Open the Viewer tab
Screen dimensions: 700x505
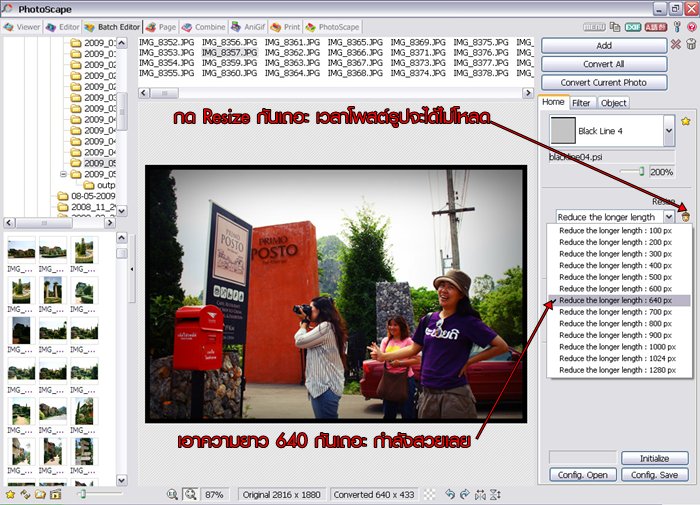point(22,27)
